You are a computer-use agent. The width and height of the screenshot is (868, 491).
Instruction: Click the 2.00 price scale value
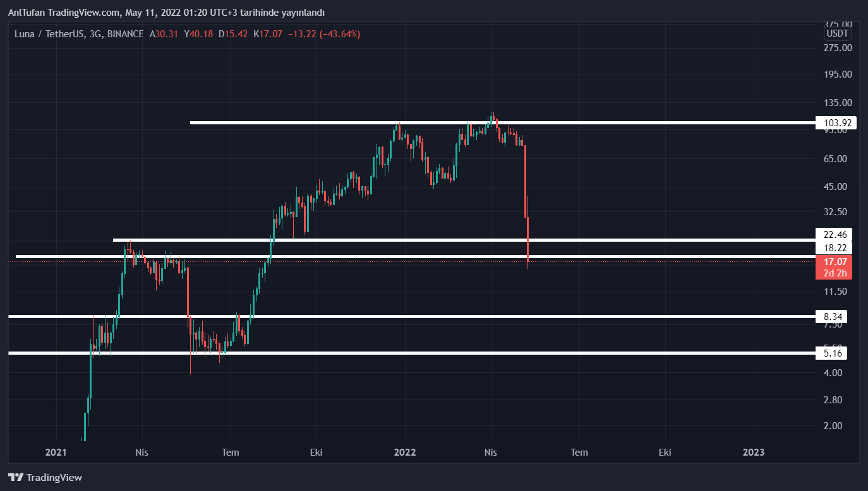[834, 425]
